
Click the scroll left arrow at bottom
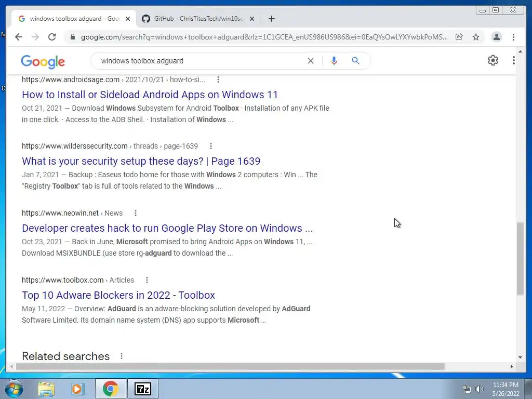pos(11,366)
